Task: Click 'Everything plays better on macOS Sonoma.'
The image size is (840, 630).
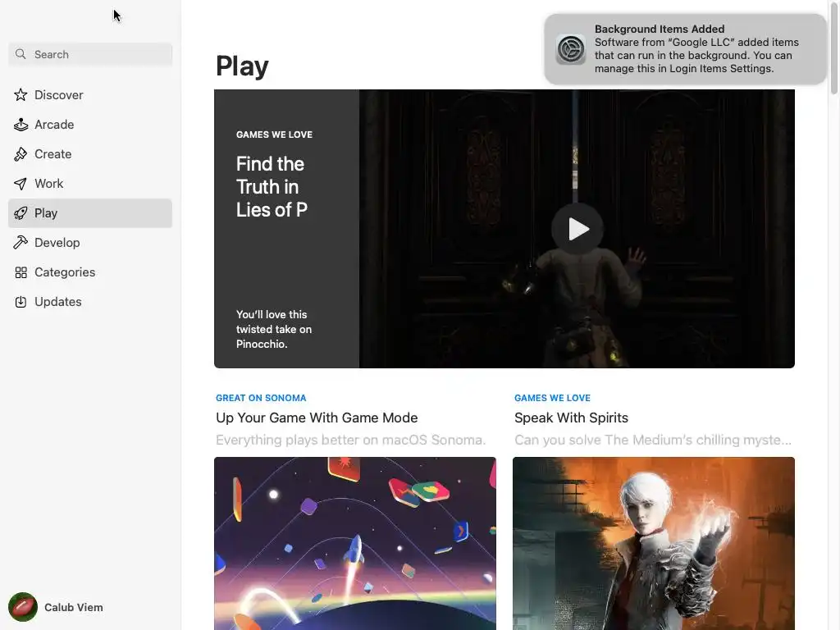Action: point(350,440)
